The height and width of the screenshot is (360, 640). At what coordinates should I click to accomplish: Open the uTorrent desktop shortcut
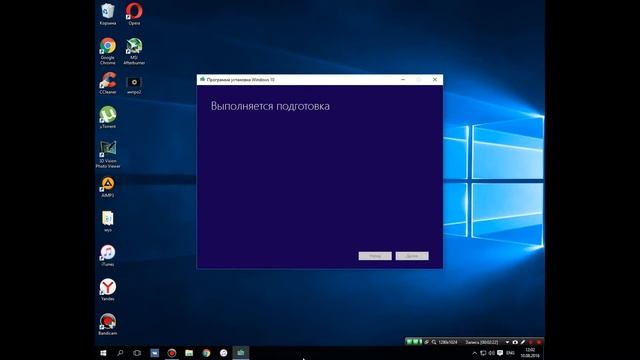point(108,118)
